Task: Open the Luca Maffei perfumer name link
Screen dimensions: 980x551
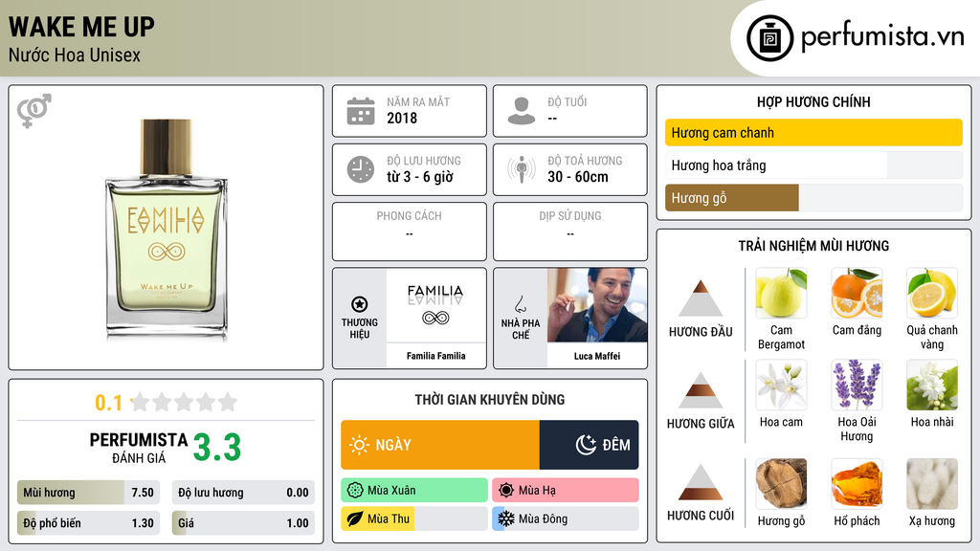Action: tap(597, 356)
